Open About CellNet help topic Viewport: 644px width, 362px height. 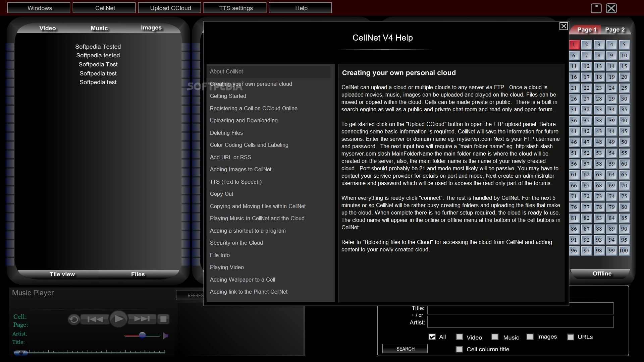[x=268, y=72]
